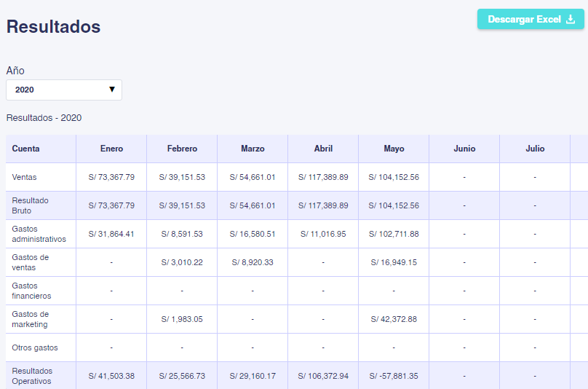
Task: Click the Resultado Bruto row label
Action: tap(30, 205)
